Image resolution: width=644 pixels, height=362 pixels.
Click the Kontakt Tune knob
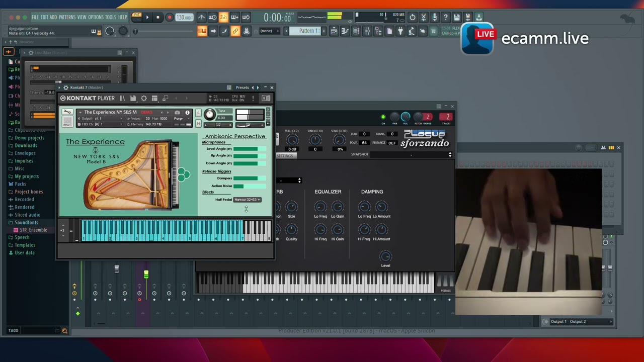click(x=210, y=115)
